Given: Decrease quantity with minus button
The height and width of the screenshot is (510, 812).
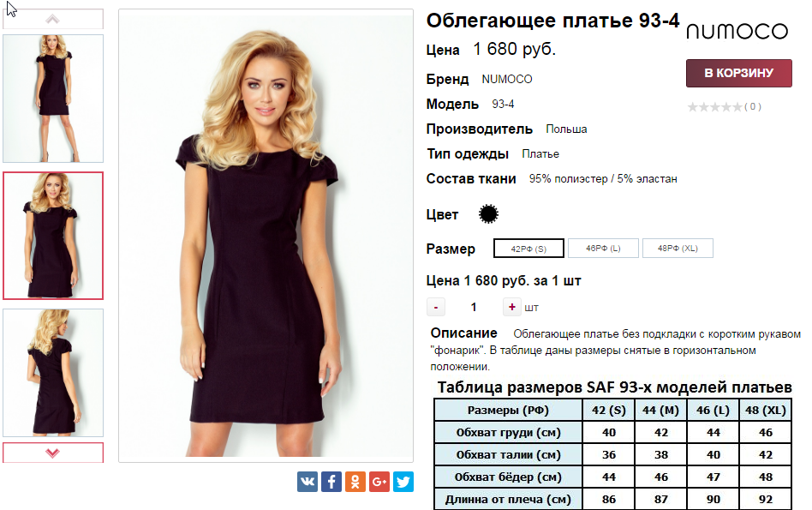Looking at the screenshot, I should pyautogui.click(x=436, y=308).
